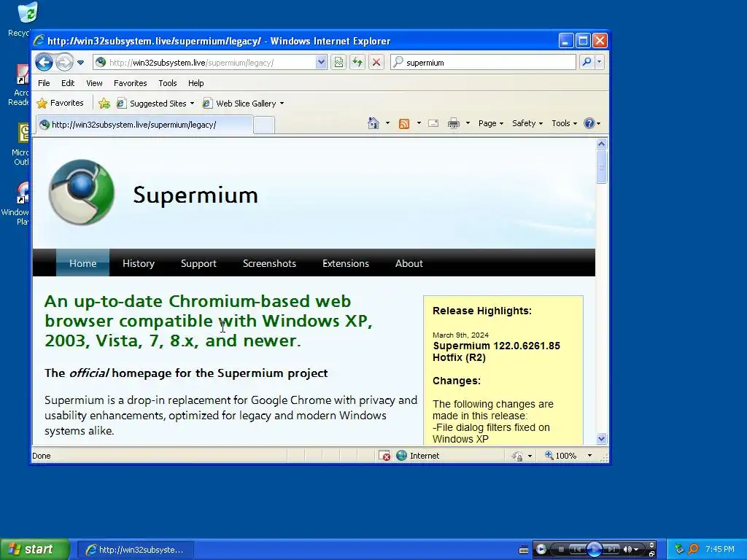The image size is (747, 560).
Task: Click the Next track button in media toolbar
Action: click(x=612, y=549)
